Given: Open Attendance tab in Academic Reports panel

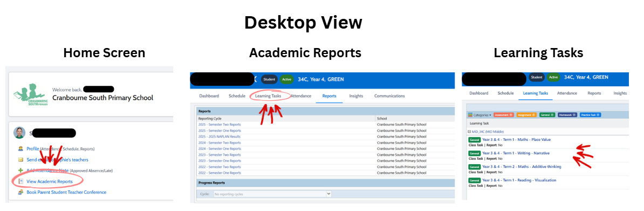Looking at the screenshot, I should click(302, 96).
